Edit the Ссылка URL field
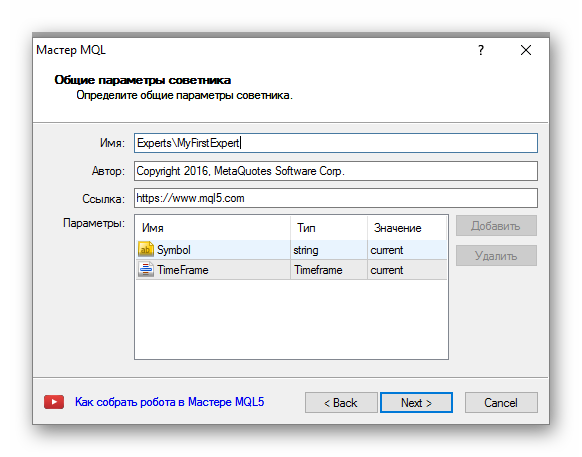This screenshot has height=457, width=582. (336, 198)
